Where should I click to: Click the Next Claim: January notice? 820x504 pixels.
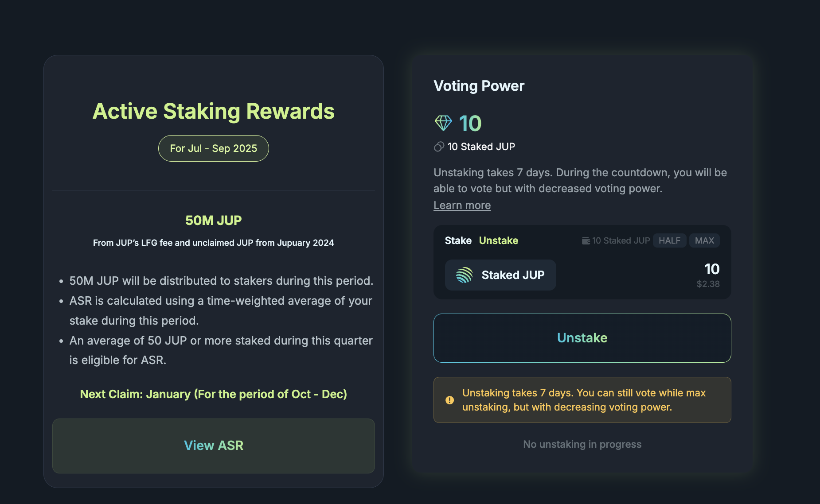pyautogui.click(x=213, y=394)
